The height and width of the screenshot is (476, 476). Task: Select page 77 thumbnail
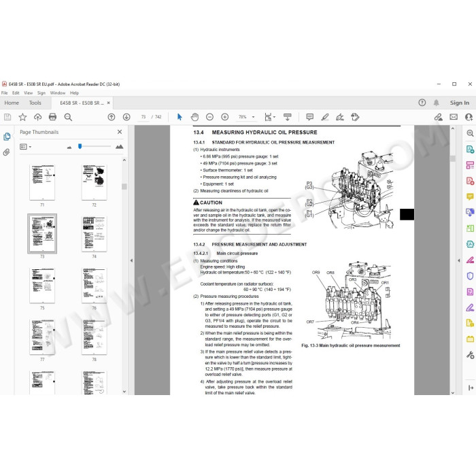click(42, 337)
